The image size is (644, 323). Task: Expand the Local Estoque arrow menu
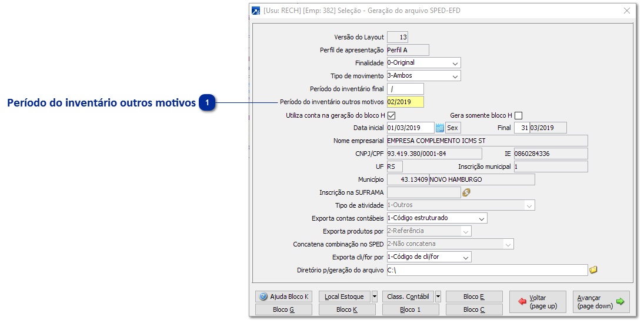pos(375,297)
